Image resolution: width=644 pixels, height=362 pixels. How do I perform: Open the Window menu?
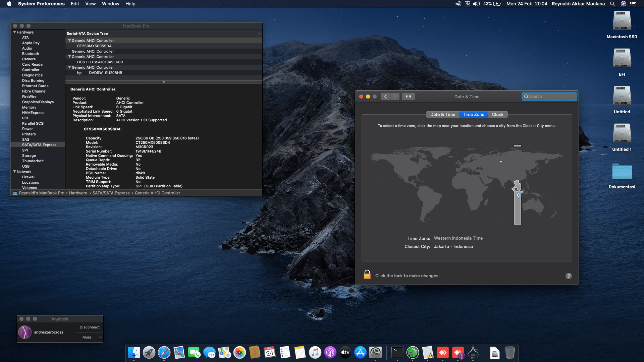click(110, 4)
